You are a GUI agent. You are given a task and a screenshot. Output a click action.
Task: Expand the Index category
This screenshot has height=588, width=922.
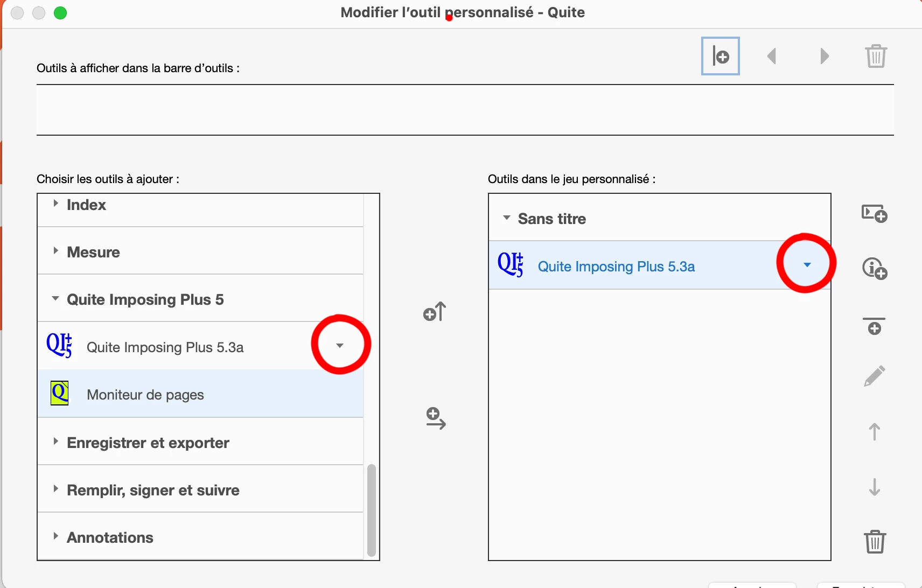[55, 204]
